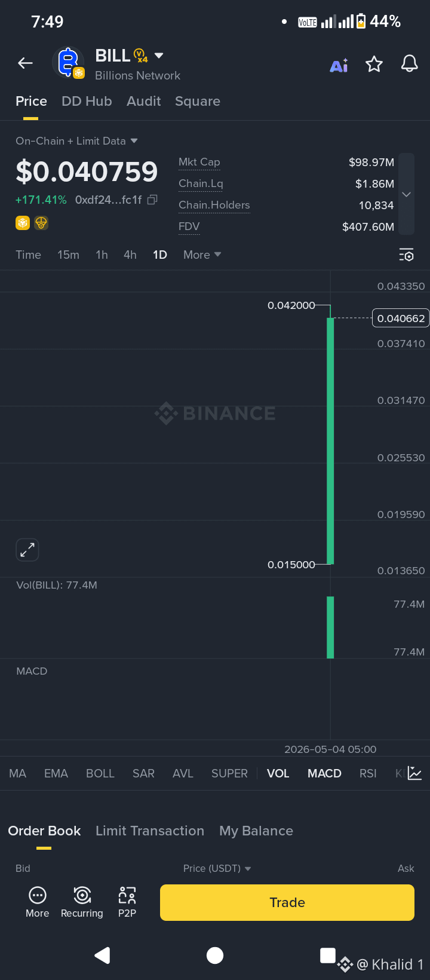Switch to the DD Hub tab
The image size is (430, 980).
[x=87, y=101]
